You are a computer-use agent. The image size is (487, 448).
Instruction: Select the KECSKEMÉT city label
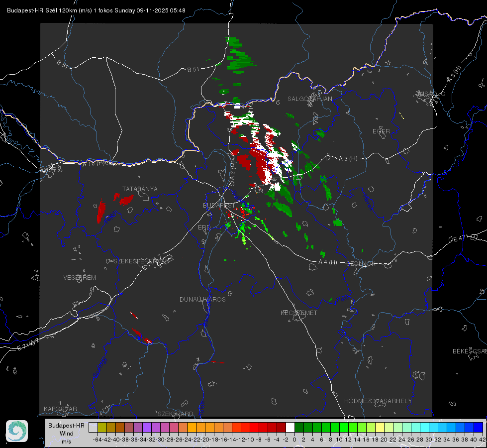pyautogui.click(x=299, y=313)
